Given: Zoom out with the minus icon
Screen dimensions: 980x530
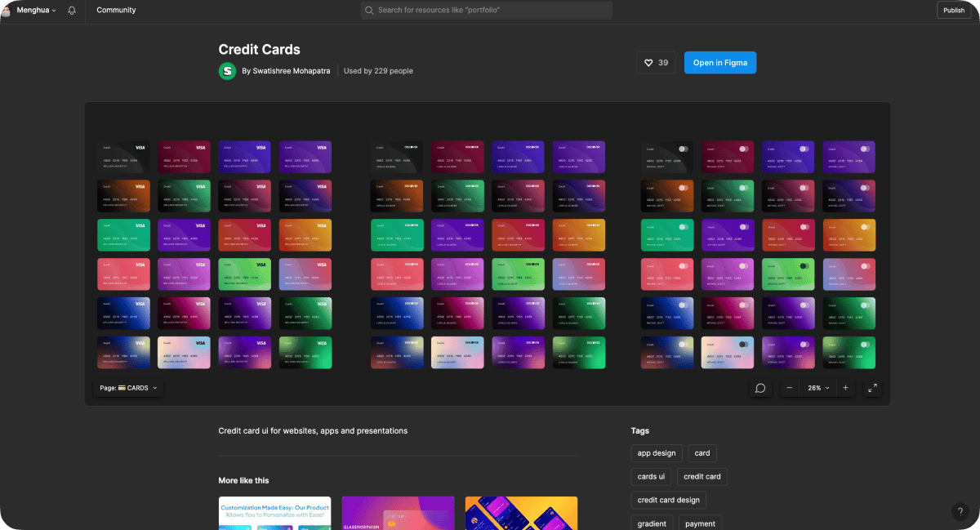Looking at the screenshot, I should (789, 388).
